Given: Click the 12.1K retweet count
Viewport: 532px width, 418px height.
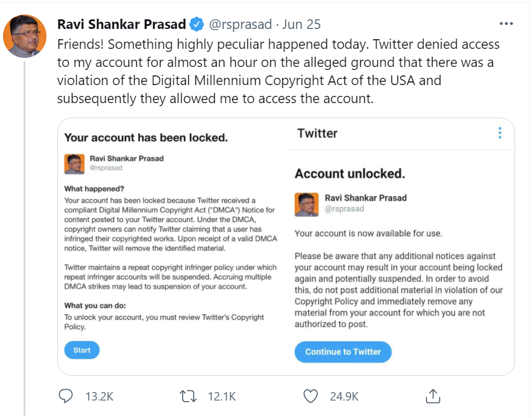Looking at the screenshot, I should (x=222, y=396).
